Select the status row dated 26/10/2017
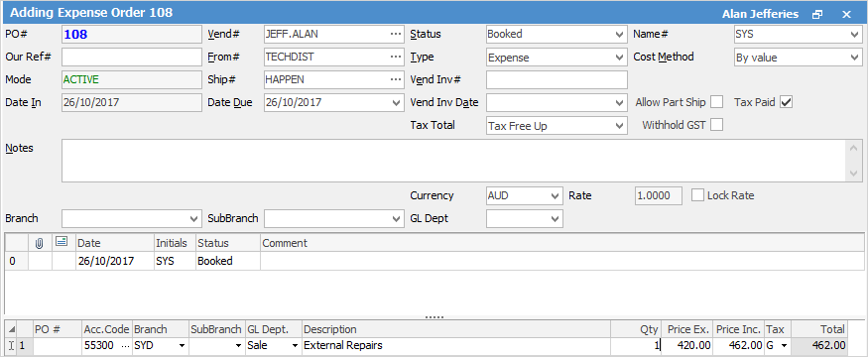The height and width of the screenshot is (357, 868). coord(434,261)
